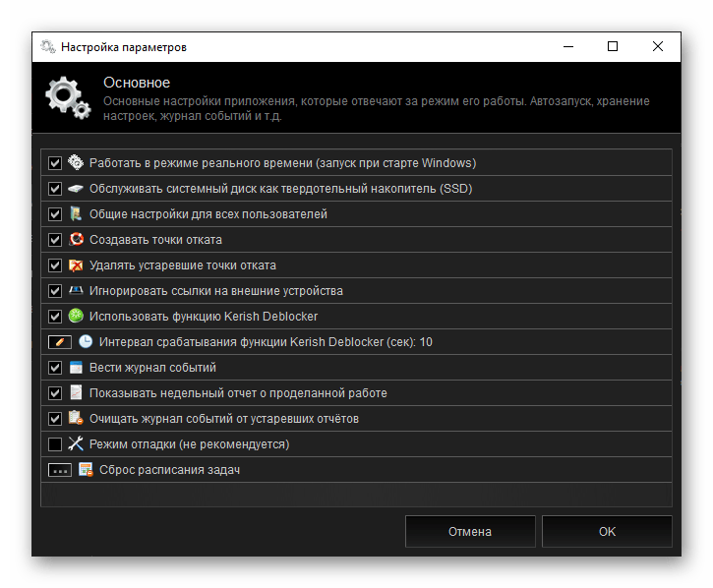Toggle Удалять устаревшие точки отката checkbox

[x=55, y=265]
